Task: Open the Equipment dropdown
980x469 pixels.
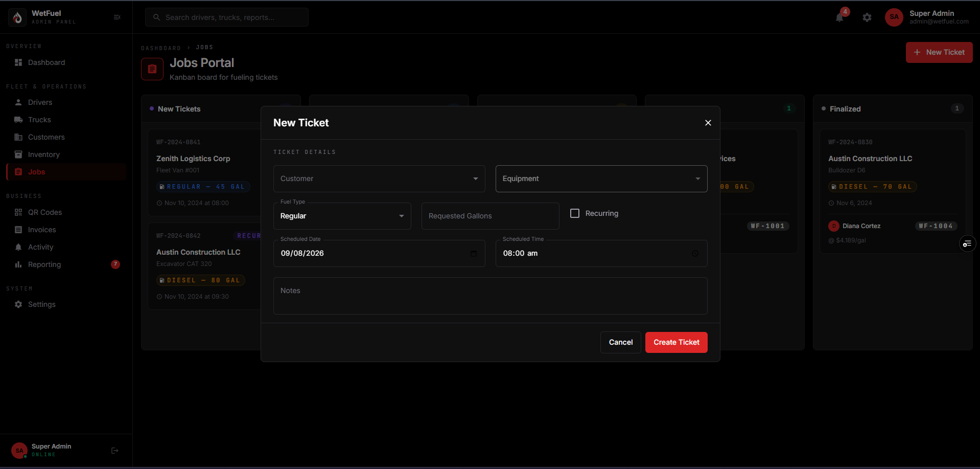Action: 601,178
